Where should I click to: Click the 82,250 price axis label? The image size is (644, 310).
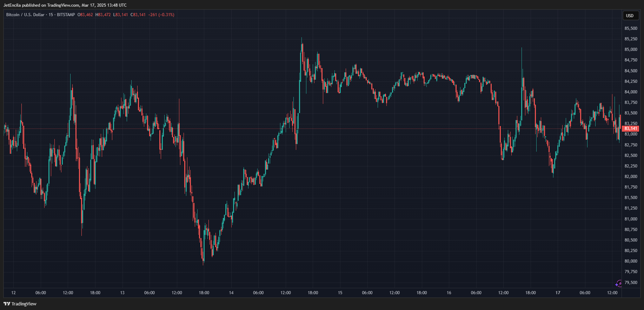631,166
